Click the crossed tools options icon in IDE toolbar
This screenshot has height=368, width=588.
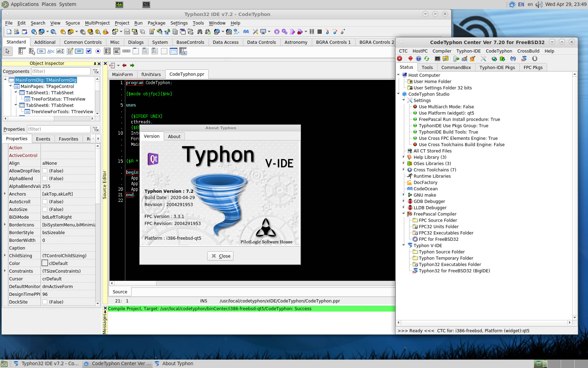(x=255, y=32)
